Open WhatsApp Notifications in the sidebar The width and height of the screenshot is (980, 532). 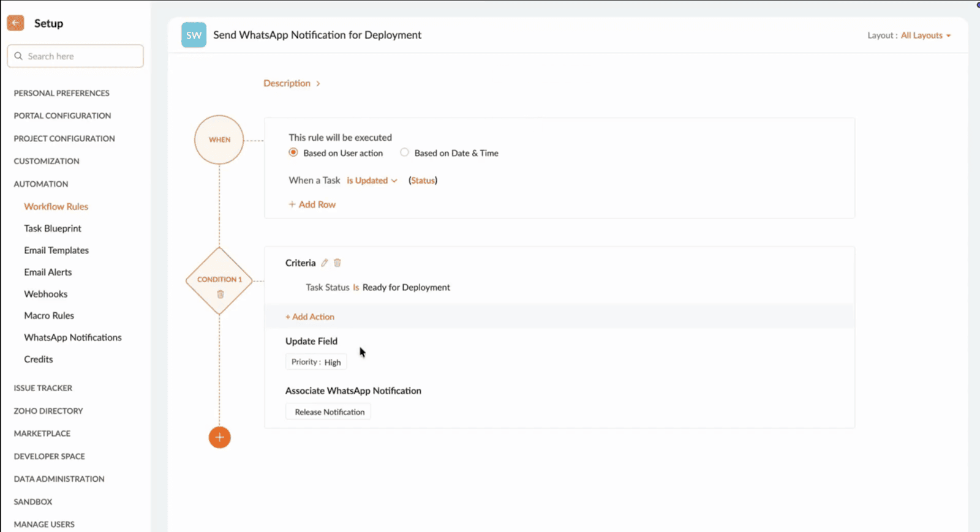click(x=73, y=337)
